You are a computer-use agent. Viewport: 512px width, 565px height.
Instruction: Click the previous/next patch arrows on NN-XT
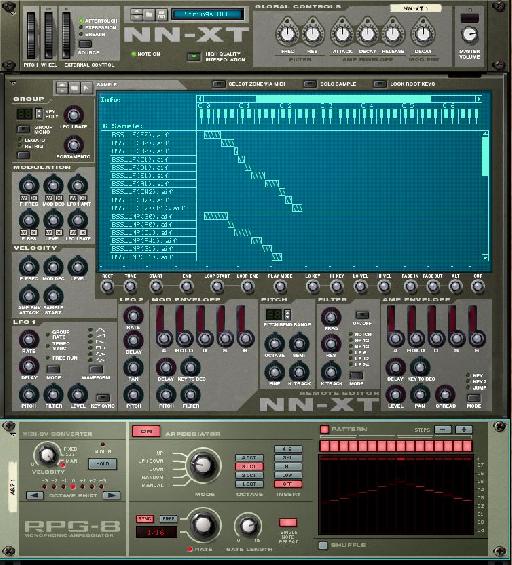coord(136,14)
